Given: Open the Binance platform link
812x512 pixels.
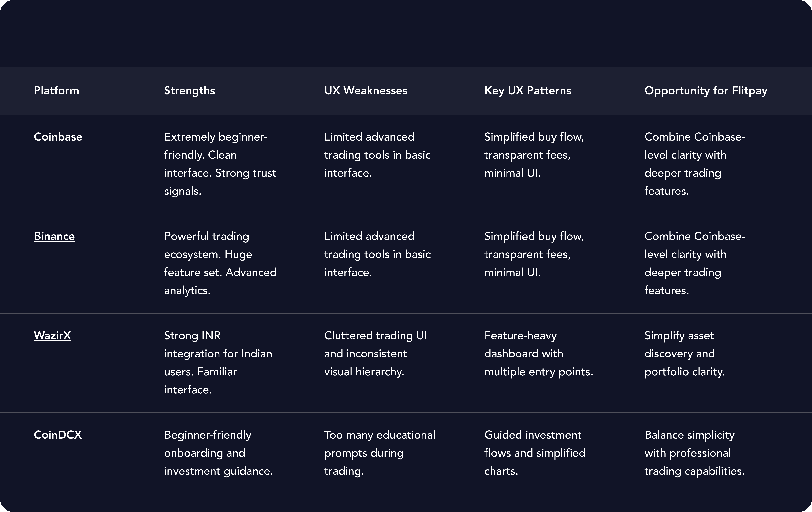Looking at the screenshot, I should pos(54,236).
